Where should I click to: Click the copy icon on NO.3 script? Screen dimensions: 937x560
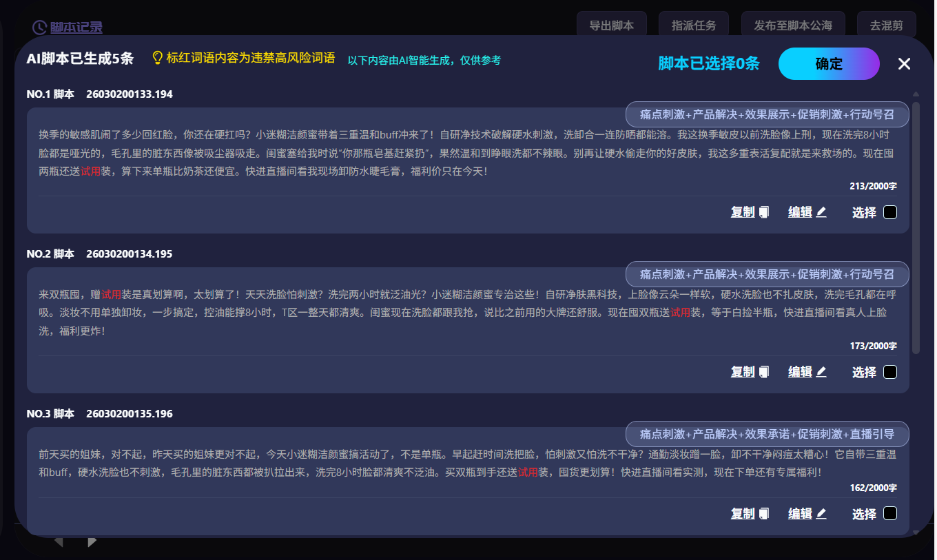[x=765, y=513]
